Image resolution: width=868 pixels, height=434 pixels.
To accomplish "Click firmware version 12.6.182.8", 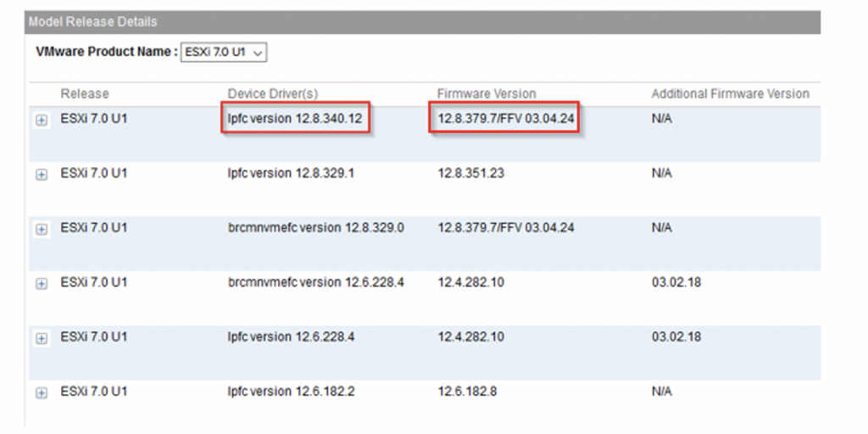I will [467, 392].
